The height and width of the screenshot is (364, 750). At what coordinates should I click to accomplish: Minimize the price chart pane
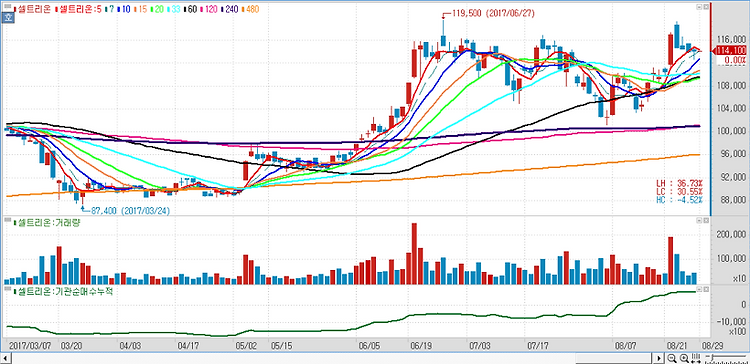point(699,7)
